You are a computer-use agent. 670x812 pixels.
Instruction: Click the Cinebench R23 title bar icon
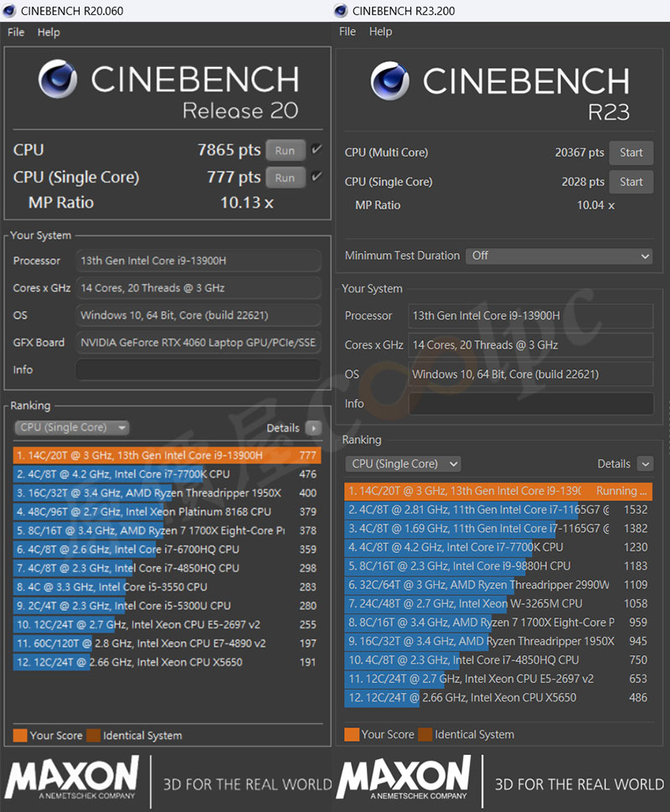341,11
